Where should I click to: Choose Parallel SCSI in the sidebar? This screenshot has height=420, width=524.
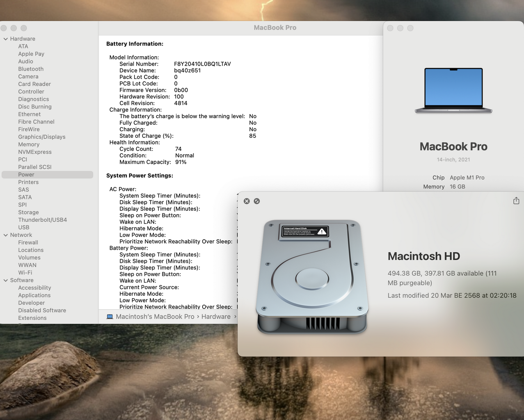(35, 167)
